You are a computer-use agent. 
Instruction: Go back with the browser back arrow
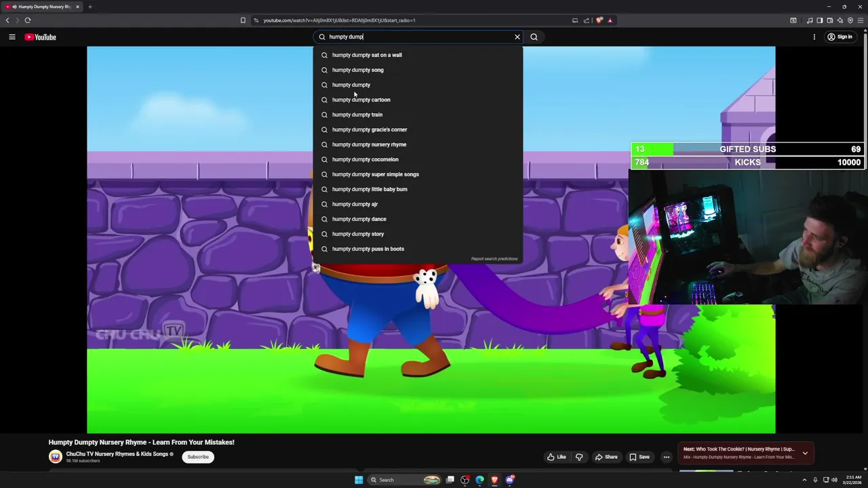pyautogui.click(x=7, y=20)
